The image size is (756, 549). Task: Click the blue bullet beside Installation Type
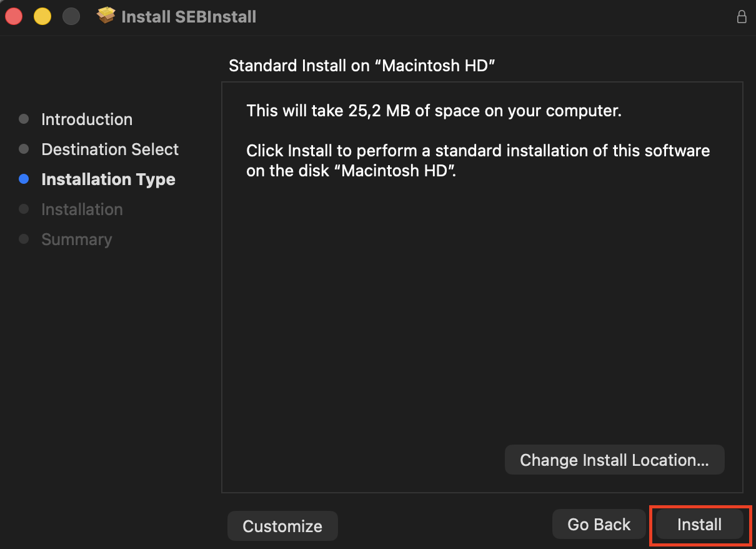coord(24,179)
